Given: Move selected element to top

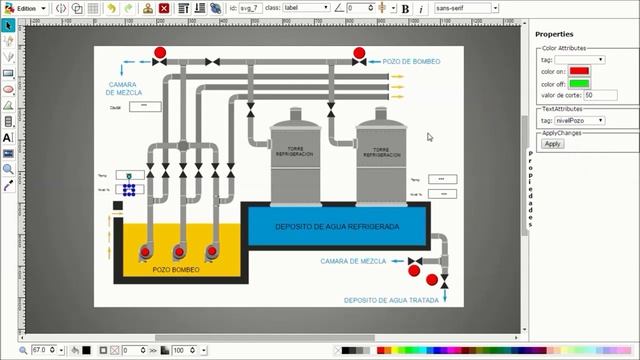Looking at the screenshot, I should coord(184,8).
